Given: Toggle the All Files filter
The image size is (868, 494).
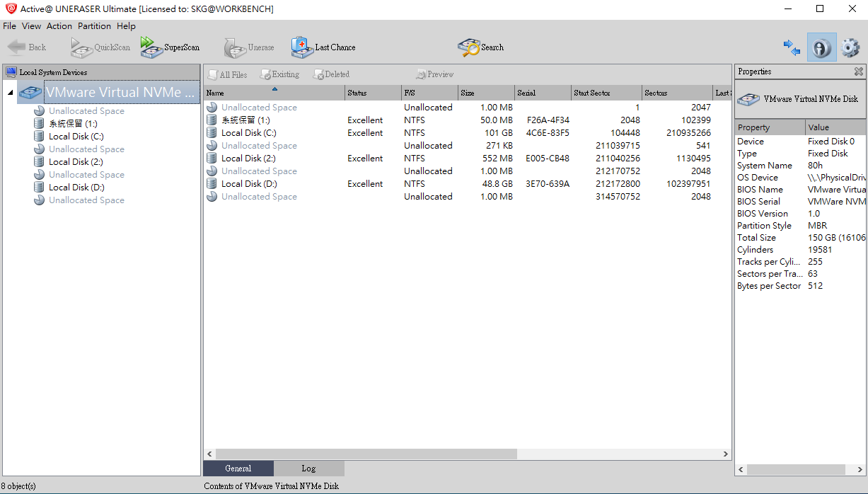Looking at the screenshot, I should tap(227, 74).
